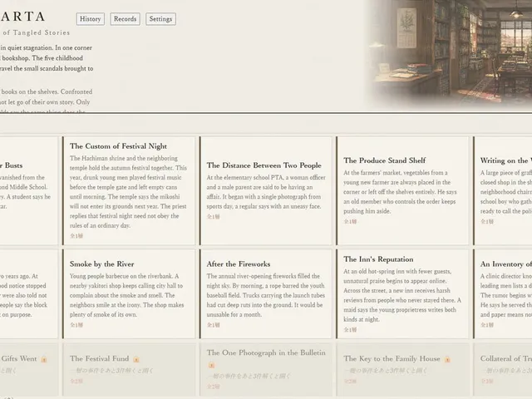The image size is (532, 399).
Task: Select The One Photograph in the Bulletin title
Action: (266, 352)
